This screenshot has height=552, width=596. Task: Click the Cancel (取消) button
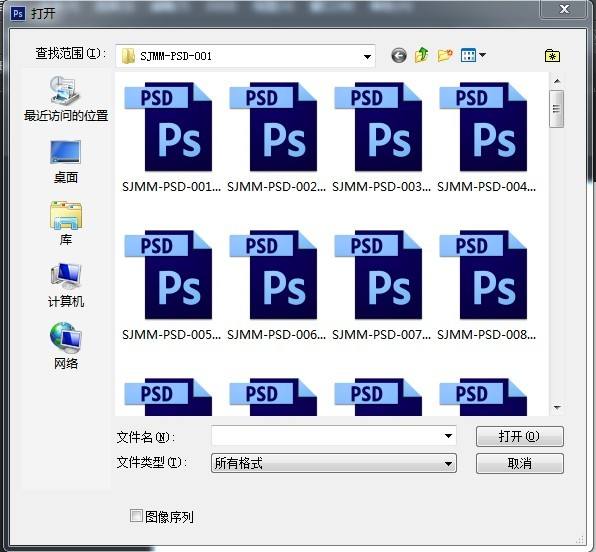click(520, 463)
